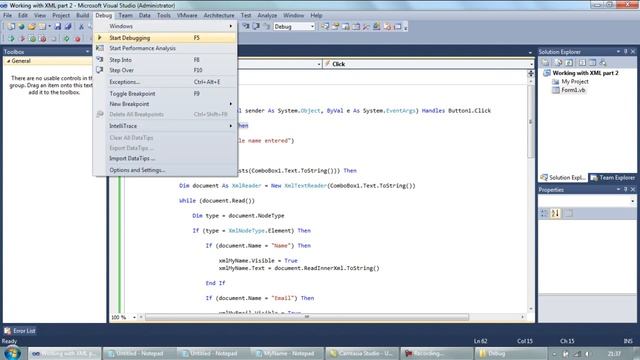Open the Properties object selector dropdown

coord(632,201)
